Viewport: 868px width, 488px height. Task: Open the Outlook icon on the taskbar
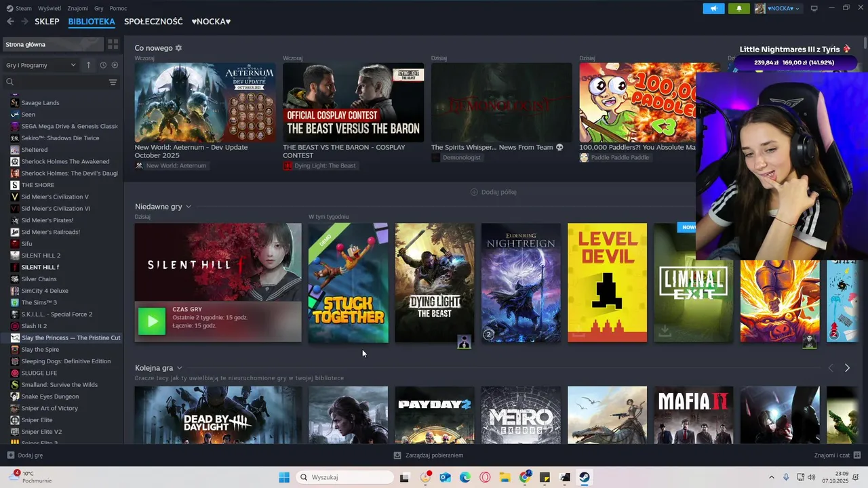point(445,477)
